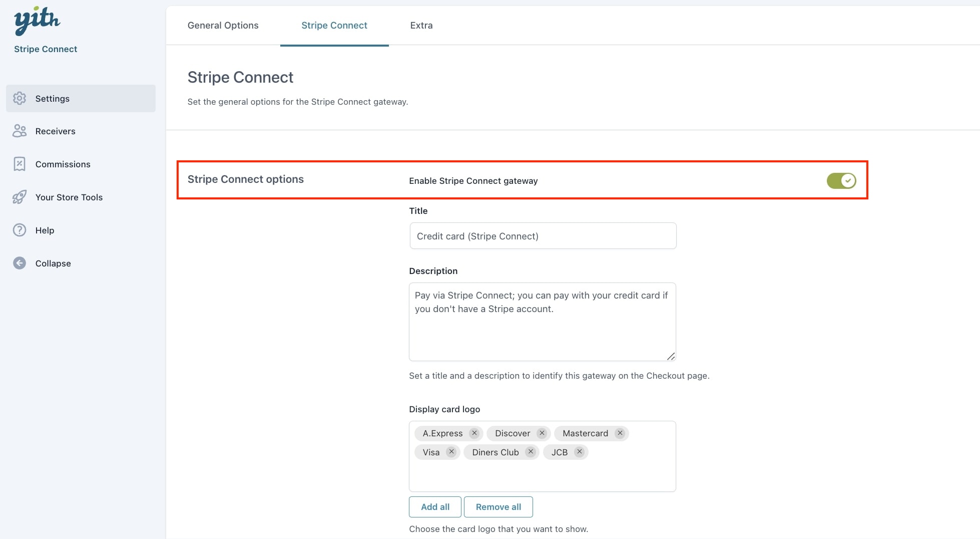The image size is (980, 539).
Task: Click the Description text area
Action: coord(543,322)
